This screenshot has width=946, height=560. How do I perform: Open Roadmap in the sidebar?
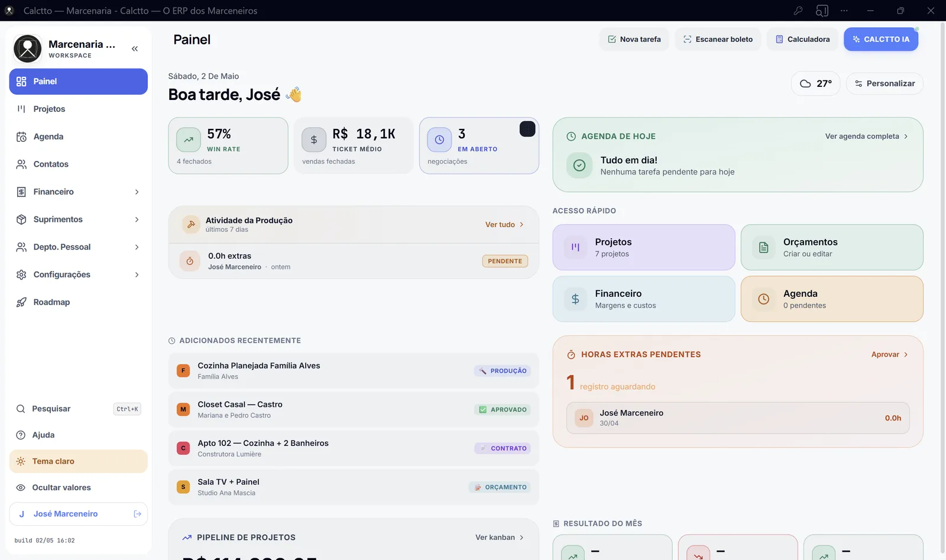pos(79,302)
